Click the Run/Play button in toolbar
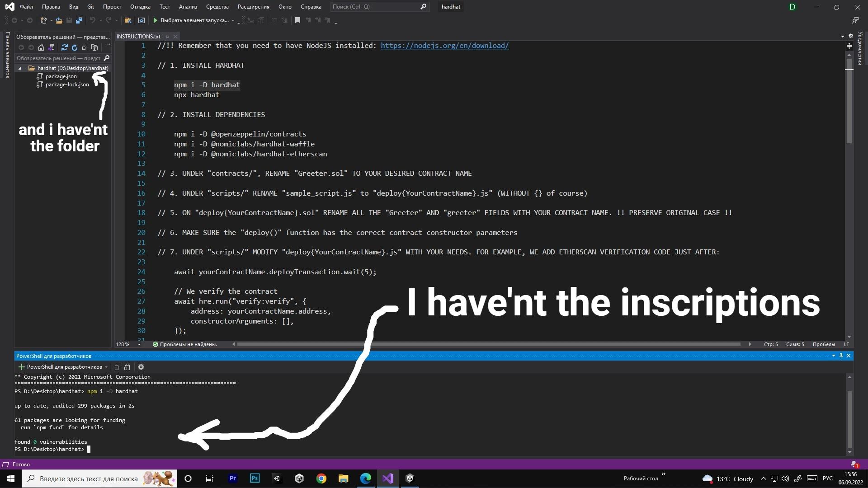868x488 pixels. [156, 20]
